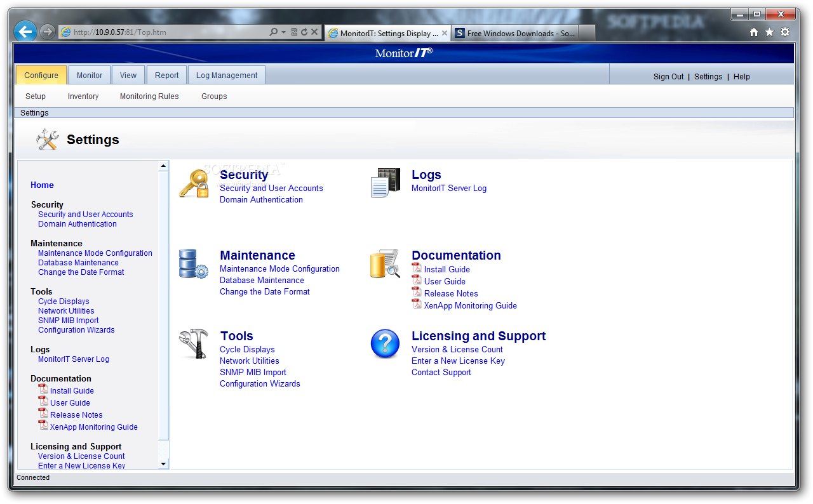
Task: Open sidebar SNMP MIB Import link
Action: click(69, 321)
